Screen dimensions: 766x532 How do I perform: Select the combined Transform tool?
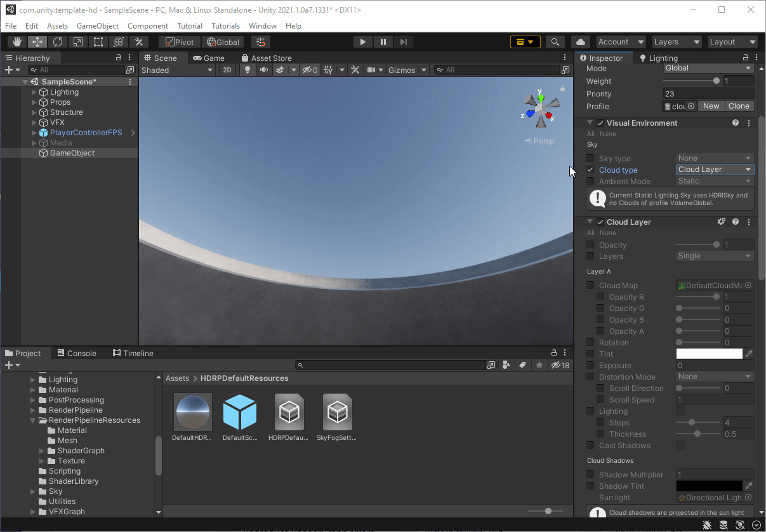click(x=119, y=42)
